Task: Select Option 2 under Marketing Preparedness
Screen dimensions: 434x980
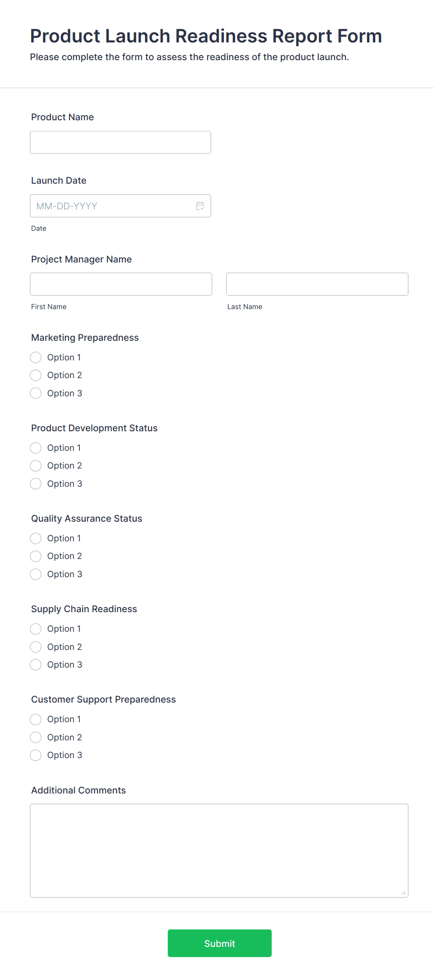Action: [36, 375]
